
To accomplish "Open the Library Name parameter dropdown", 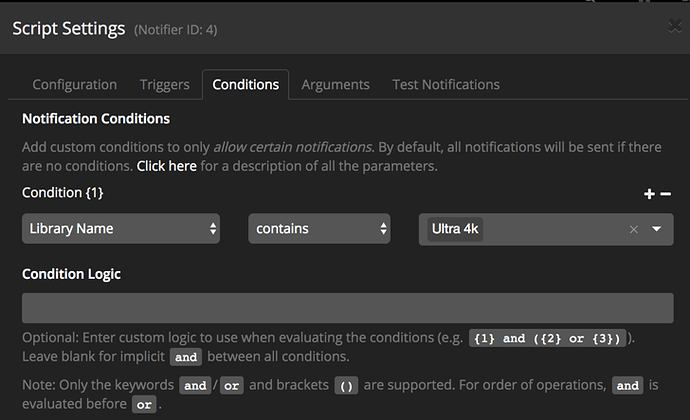I will tap(123, 229).
